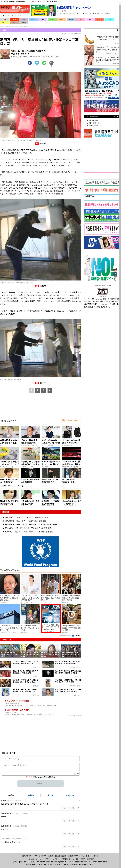Share article via LINE icon
This screenshot has width=121, height=868.
pos(44,63)
